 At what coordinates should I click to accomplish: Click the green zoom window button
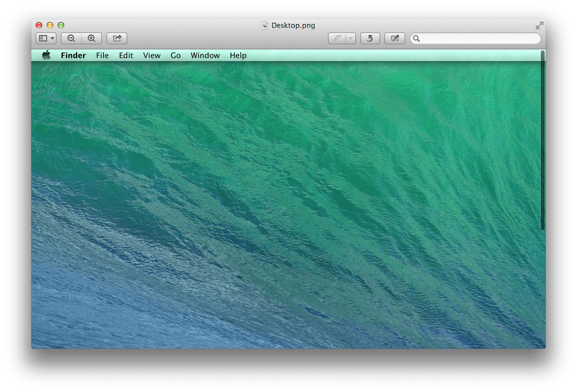tap(61, 25)
